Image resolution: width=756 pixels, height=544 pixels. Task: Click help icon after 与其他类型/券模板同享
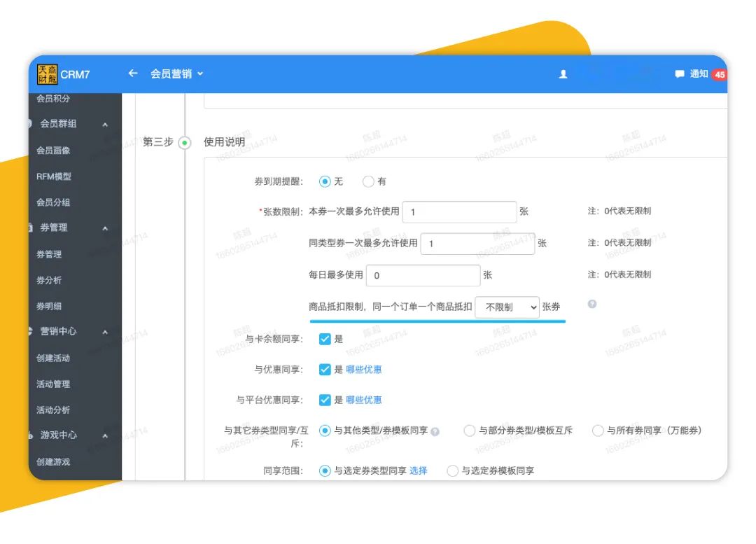pos(435,432)
